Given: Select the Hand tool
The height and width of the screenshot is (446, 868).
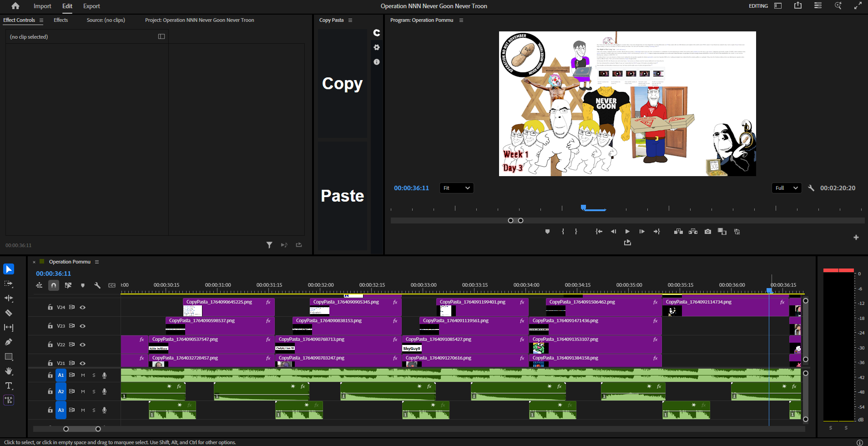Looking at the screenshot, I should pyautogui.click(x=9, y=371).
